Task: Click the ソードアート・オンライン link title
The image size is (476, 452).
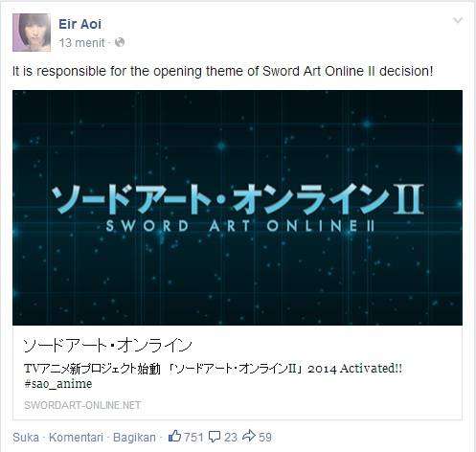Action: pyautogui.click(x=108, y=345)
